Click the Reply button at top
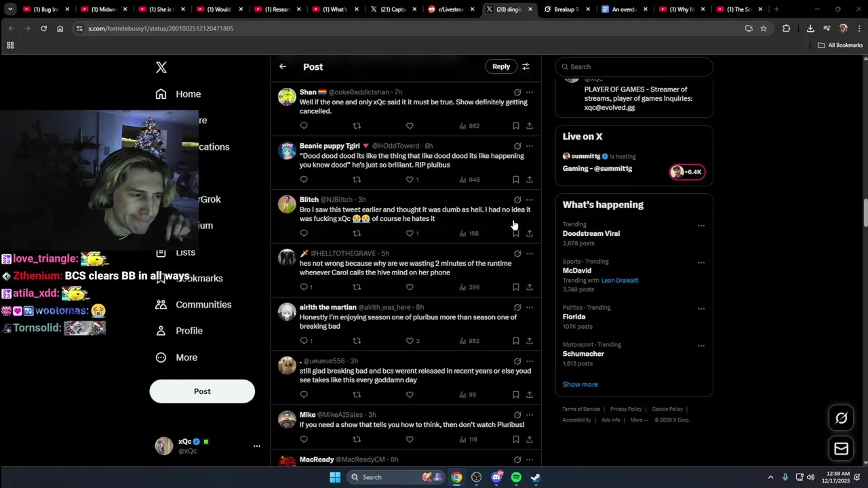Screen dimensions: 868x488 (501, 66)
